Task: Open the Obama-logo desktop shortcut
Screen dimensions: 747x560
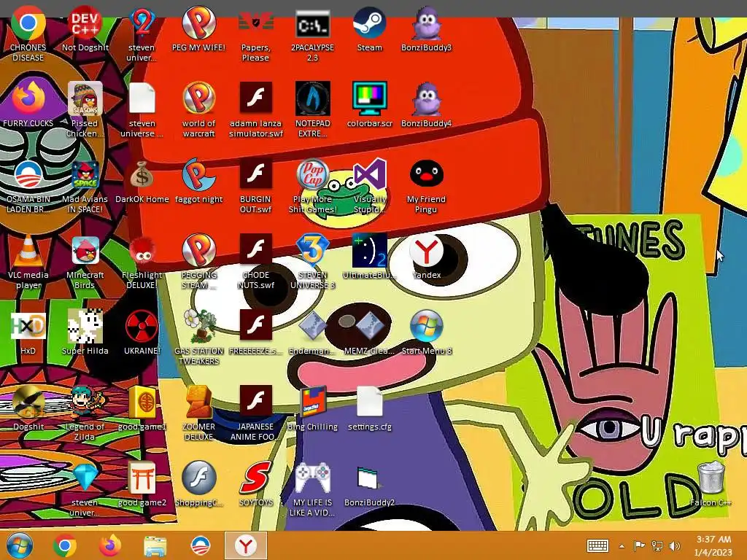Action: 28,175
